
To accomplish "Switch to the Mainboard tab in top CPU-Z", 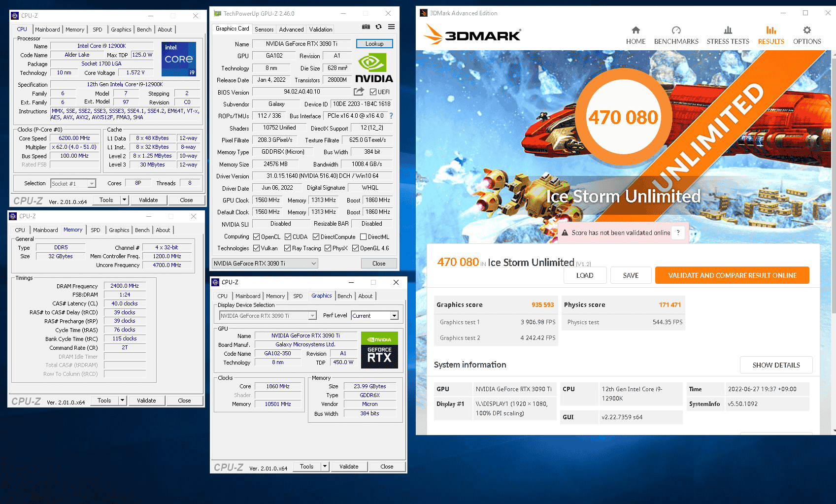I will click(47, 30).
